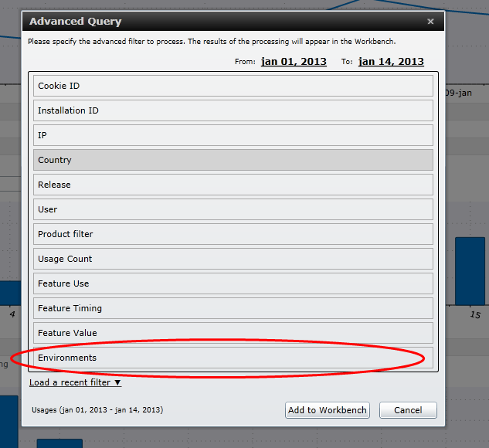Open the Environments filter row
This screenshot has height=448, width=489.
coord(233,358)
